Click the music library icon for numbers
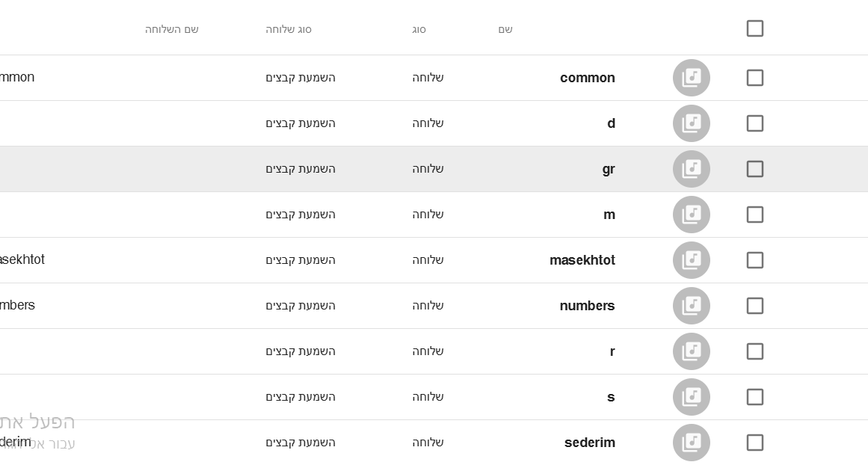The height and width of the screenshot is (465, 868). [691, 306]
